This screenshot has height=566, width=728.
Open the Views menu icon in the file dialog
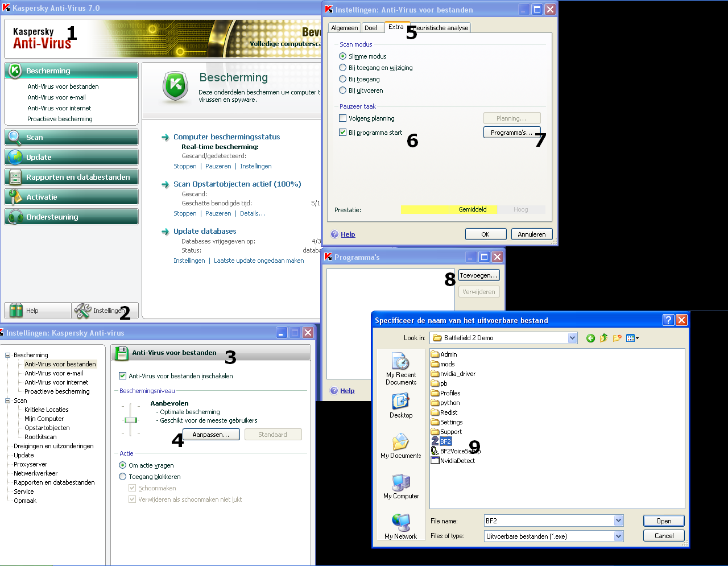[632, 338]
